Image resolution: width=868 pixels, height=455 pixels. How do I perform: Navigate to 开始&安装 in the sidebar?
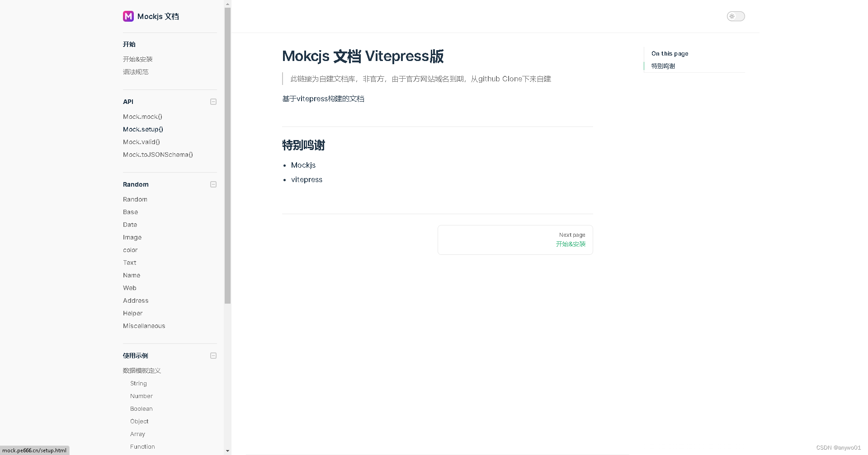(x=137, y=59)
